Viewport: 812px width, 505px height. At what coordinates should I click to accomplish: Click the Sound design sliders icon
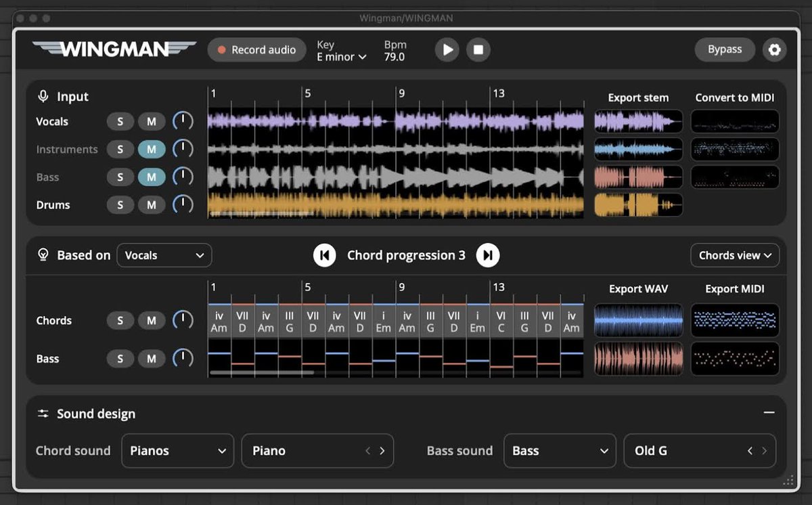pos(43,414)
